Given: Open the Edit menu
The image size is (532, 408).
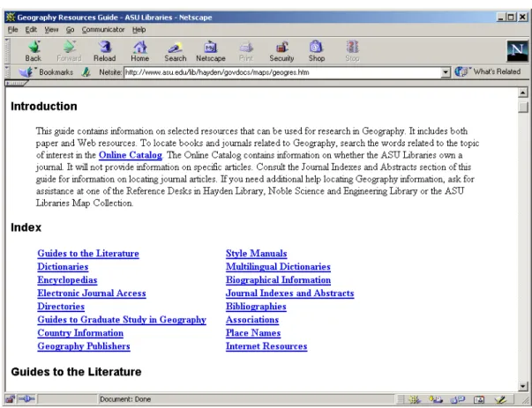Looking at the screenshot, I should (x=31, y=30).
